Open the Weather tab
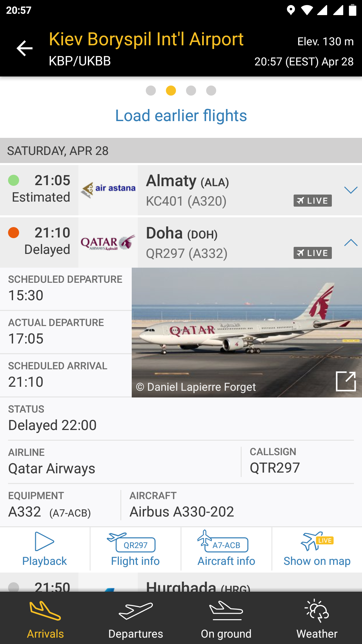362x644 pixels. tap(317, 619)
